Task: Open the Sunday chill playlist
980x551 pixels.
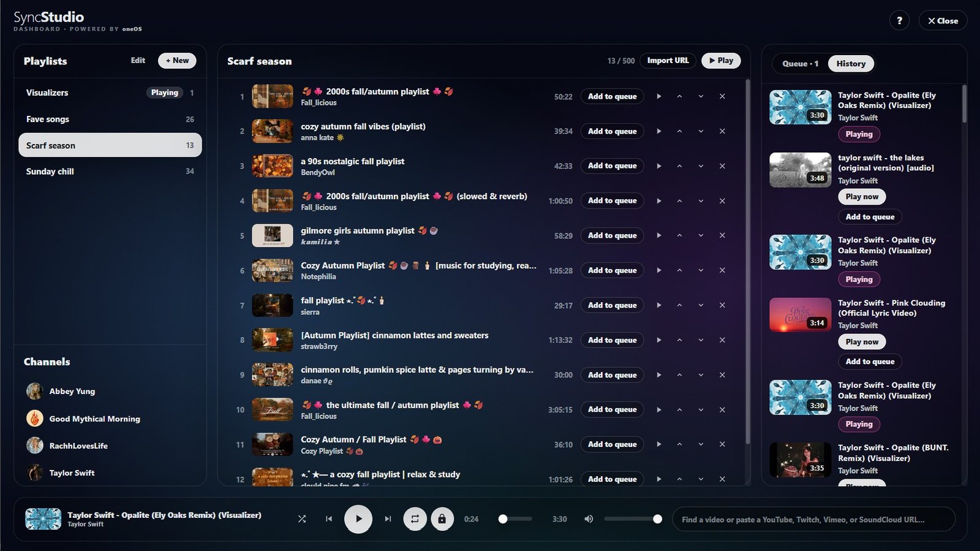Action: tap(110, 172)
